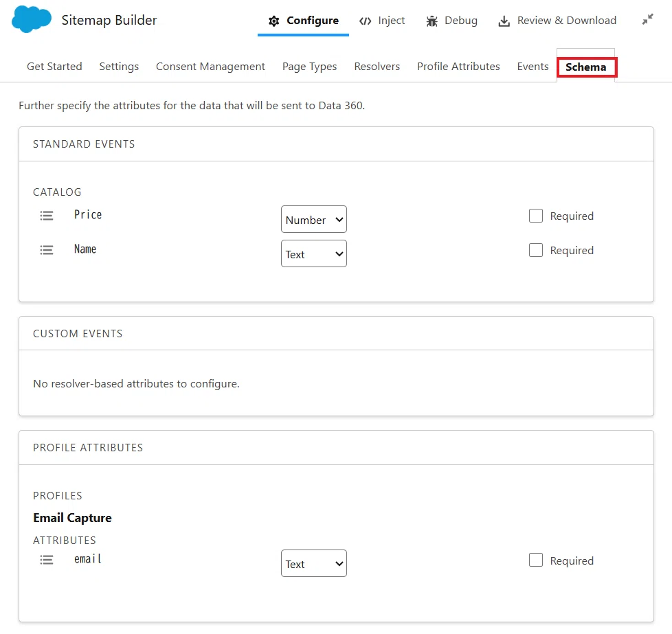Switch to the Page Types tab

pyautogui.click(x=309, y=67)
